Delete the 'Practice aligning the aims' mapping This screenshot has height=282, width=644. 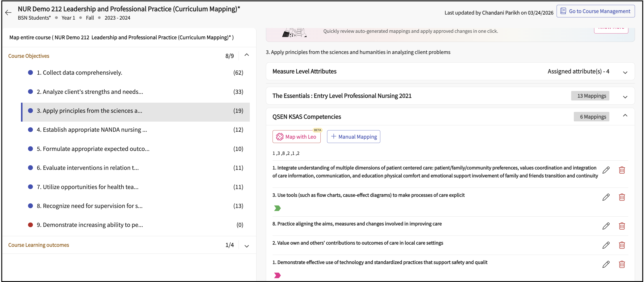tap(622, 226)
